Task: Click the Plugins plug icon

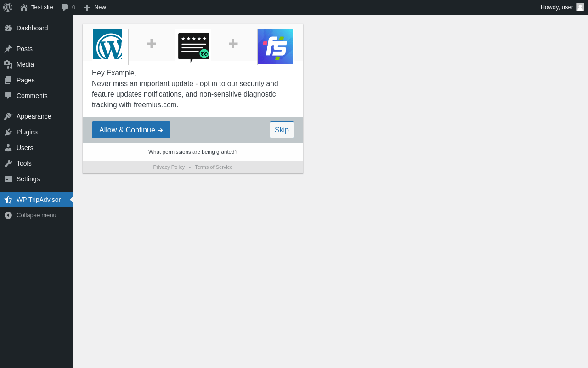Action: [x=8, y=132]
